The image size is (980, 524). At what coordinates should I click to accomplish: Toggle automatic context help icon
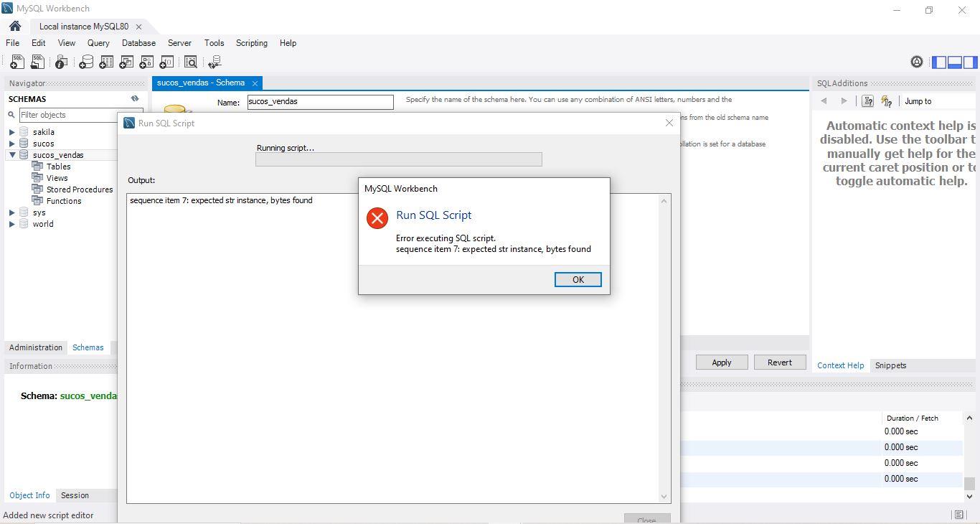click(x=887, y=101)
